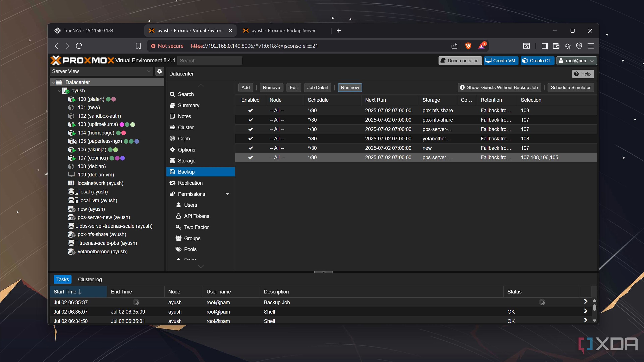Click the Run now button
The image size is (644, 362).
tap(350, 87)
